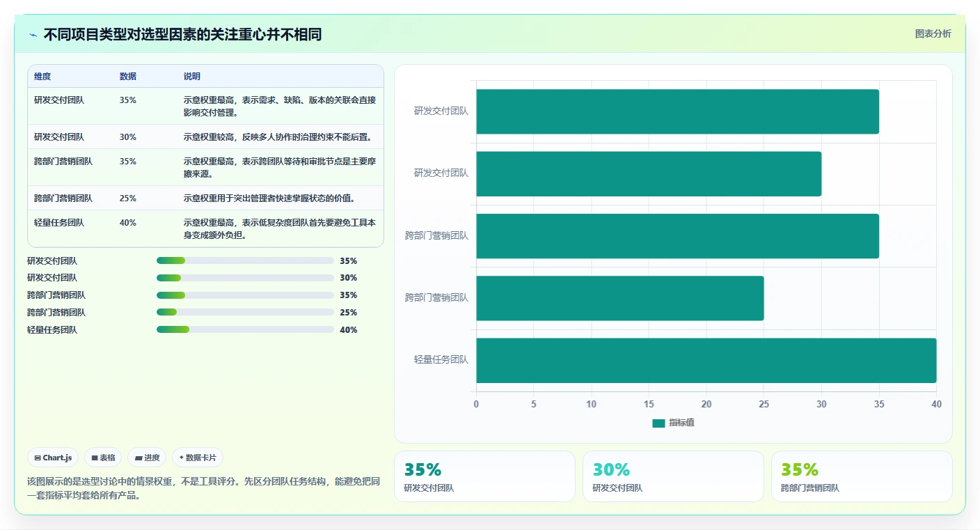Click the 表格 tag

click(x=103, y=458)
